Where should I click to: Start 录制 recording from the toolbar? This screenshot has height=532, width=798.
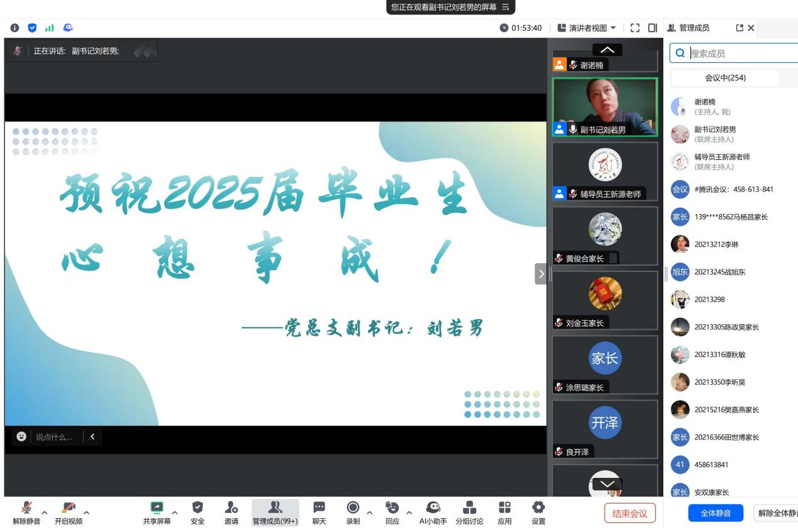click(353, 512)
